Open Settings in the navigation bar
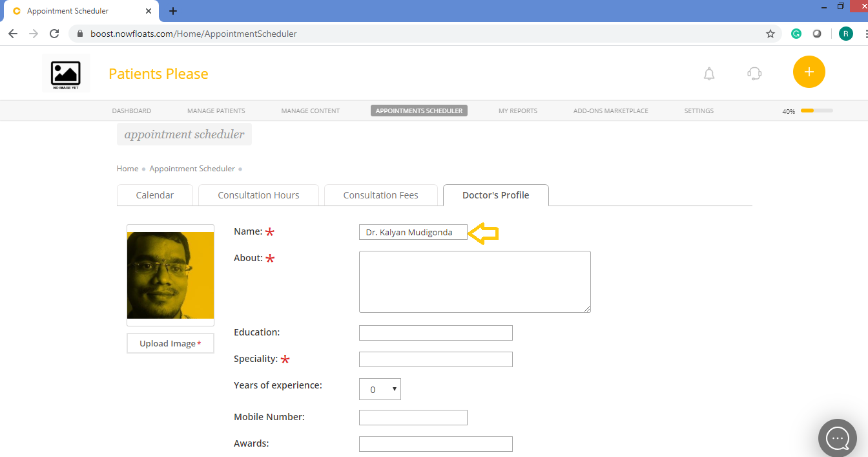This screenshot has width=868, height=457. point(699,111)
